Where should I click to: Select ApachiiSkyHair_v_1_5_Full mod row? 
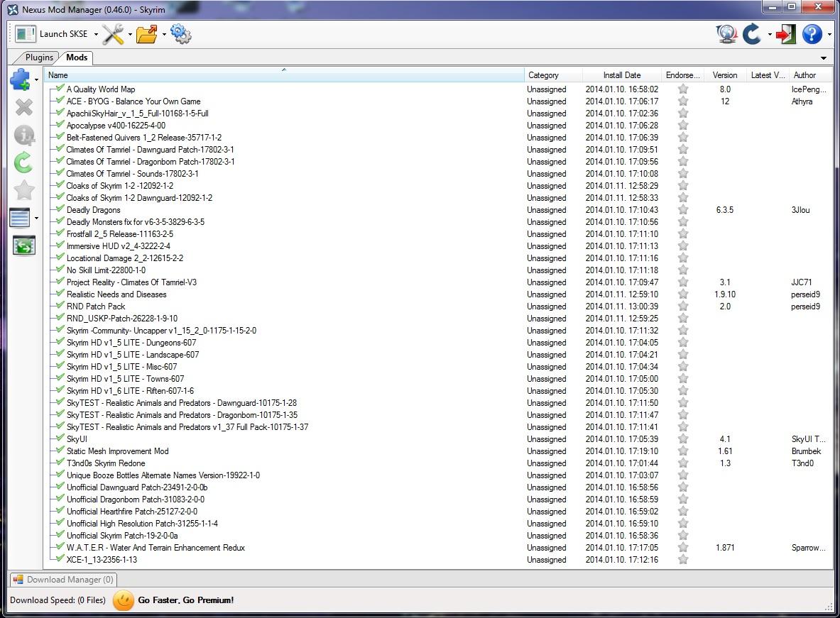point(438,114)
